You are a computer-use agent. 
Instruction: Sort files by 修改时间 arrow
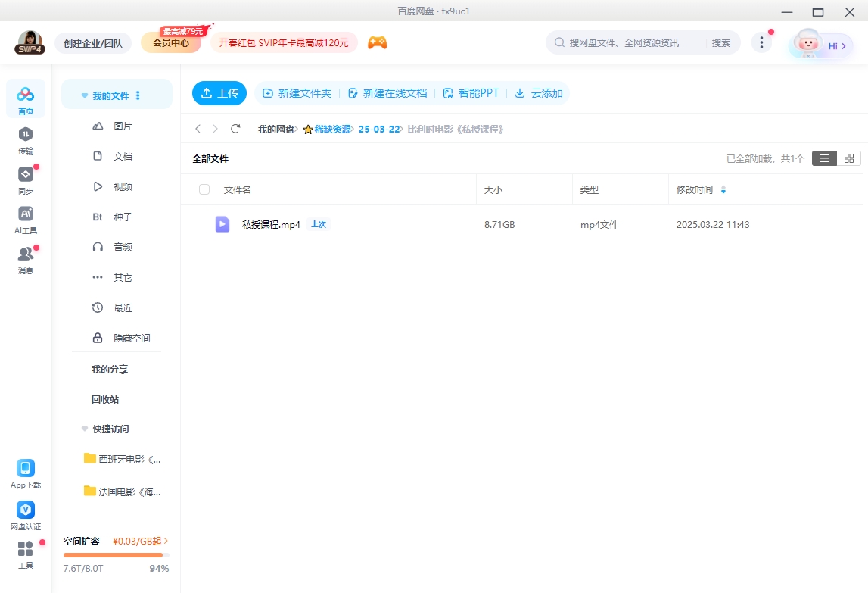coord(723,190)
